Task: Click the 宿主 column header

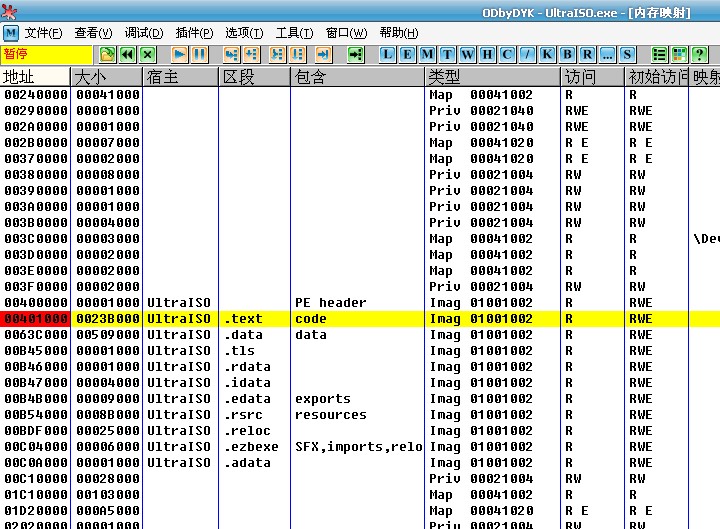Action: click(x=180, y=77)
